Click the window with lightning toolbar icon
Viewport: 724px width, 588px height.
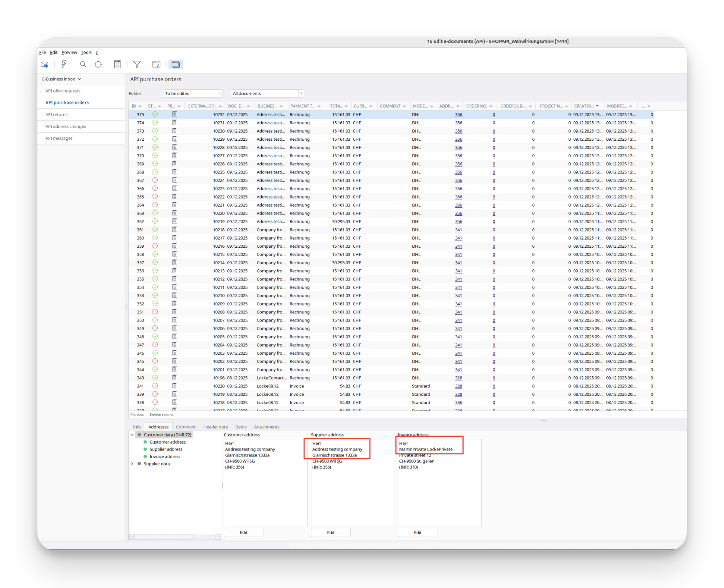coord(156,64)
